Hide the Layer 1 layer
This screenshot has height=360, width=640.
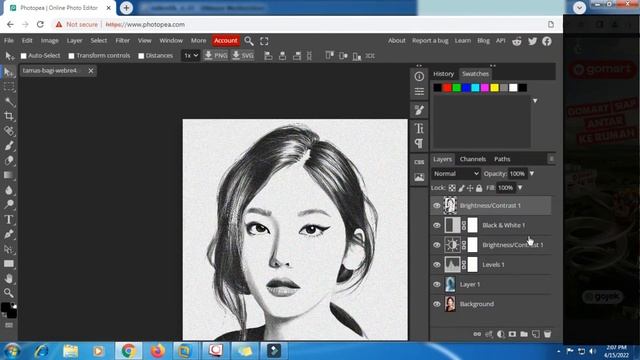tap(437, 284)
